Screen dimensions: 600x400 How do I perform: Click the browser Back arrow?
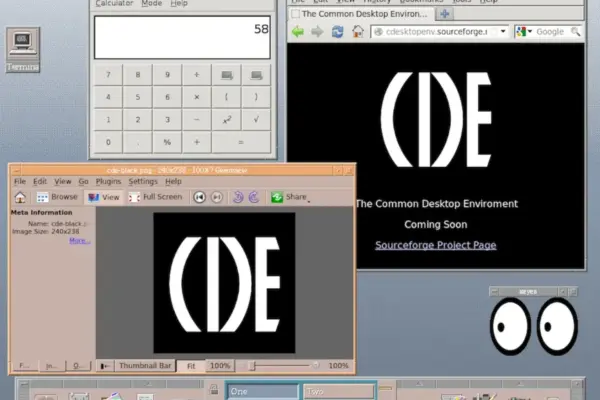(298, 31)
